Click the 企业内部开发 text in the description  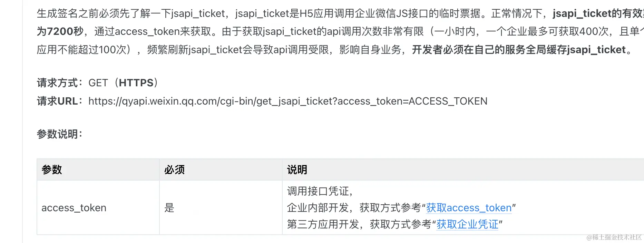pyautogui.click(x=318, y=208)
